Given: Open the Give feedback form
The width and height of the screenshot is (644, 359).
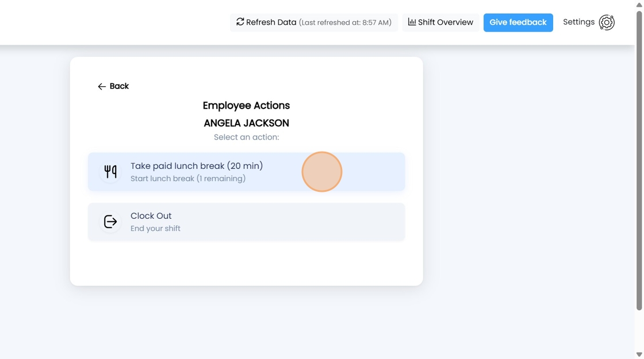Looking at the screenshot, I should 518,22.
